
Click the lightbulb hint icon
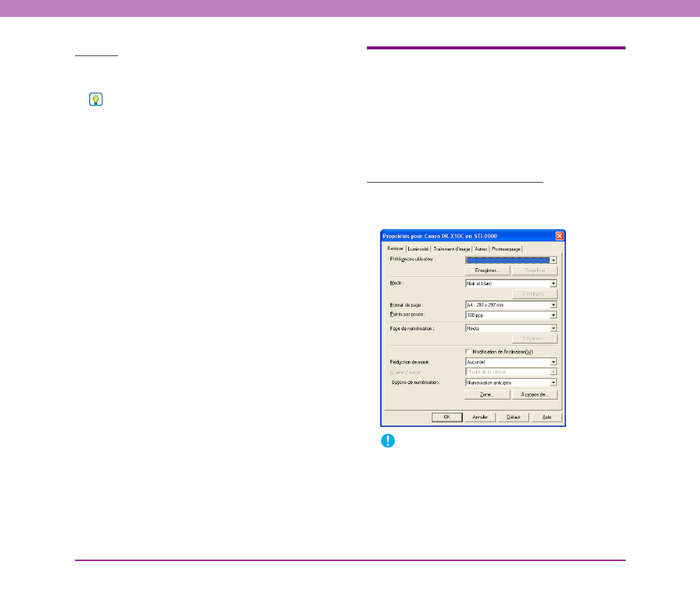[x=96, y=99]
